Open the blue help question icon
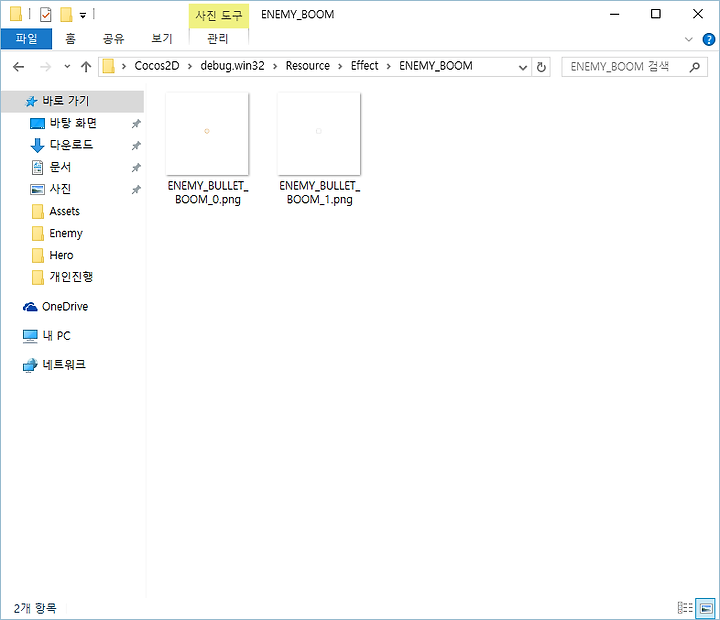The image size is (720, 620). click(709, 39)
